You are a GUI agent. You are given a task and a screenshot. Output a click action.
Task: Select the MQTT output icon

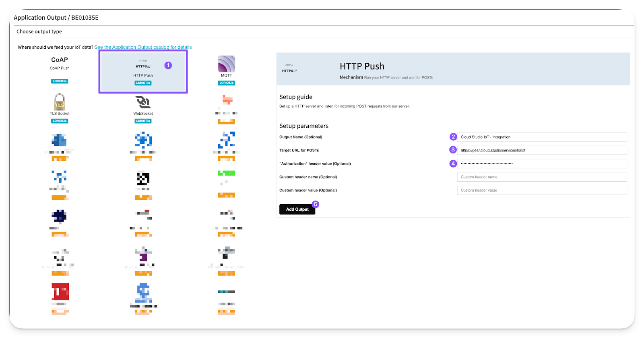coord(226,64)
